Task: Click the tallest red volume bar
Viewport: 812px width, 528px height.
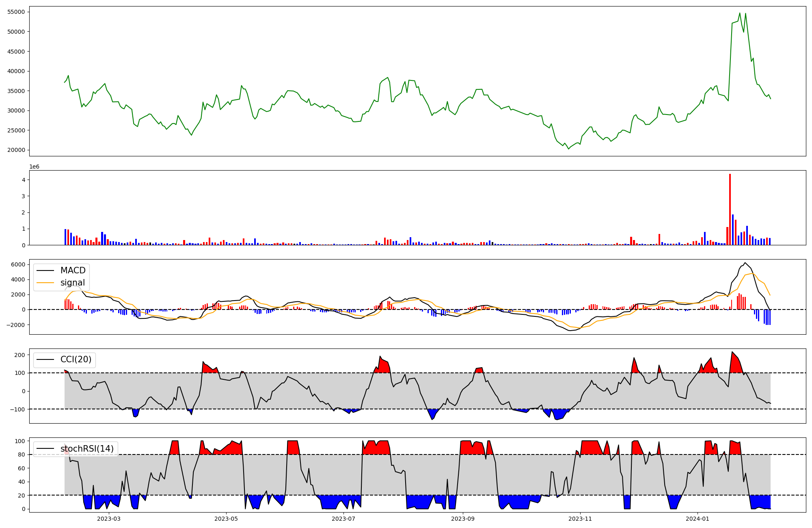Action: 730,209
